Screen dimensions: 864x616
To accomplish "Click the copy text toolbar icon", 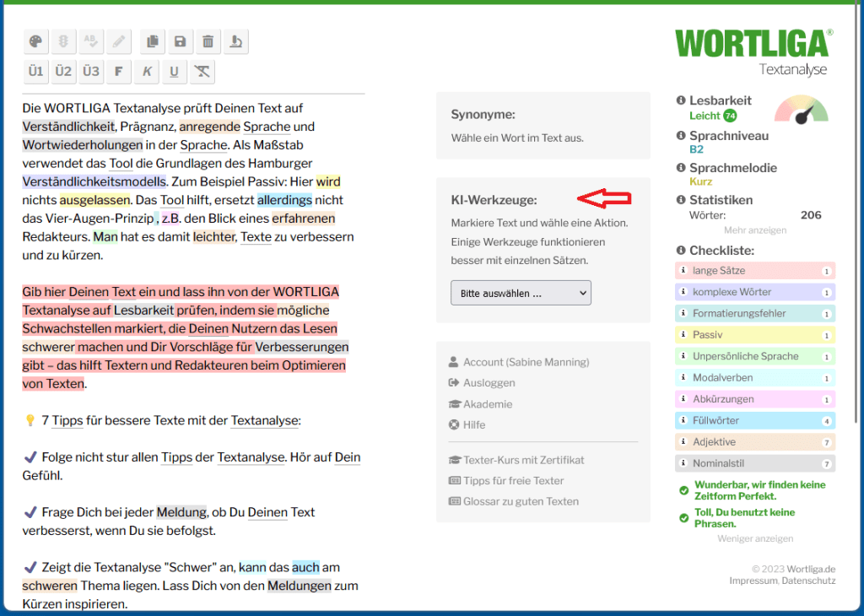I will (x=151, y=41).
